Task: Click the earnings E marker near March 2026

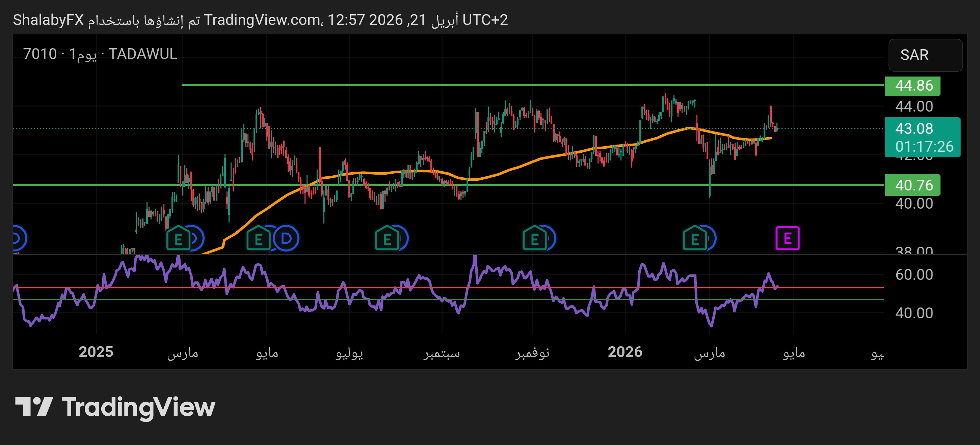Action: click(694, 239)
